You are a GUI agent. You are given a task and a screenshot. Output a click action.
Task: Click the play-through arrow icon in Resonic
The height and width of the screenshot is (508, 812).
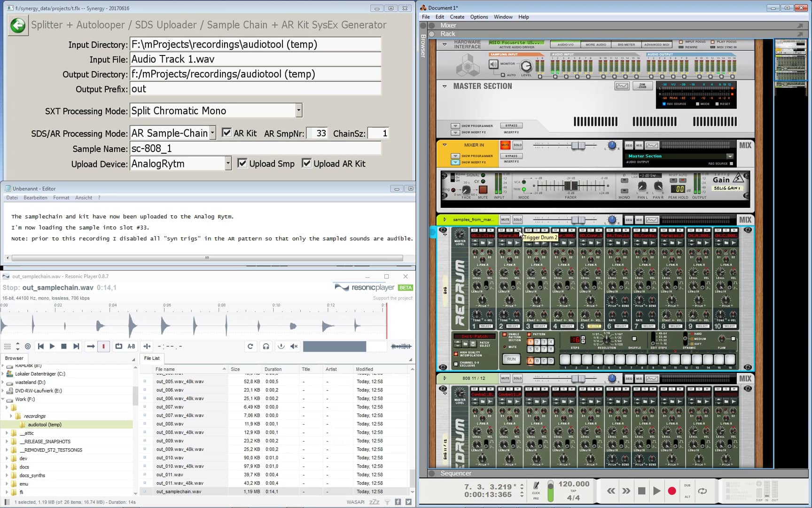[x=91, y=346]
